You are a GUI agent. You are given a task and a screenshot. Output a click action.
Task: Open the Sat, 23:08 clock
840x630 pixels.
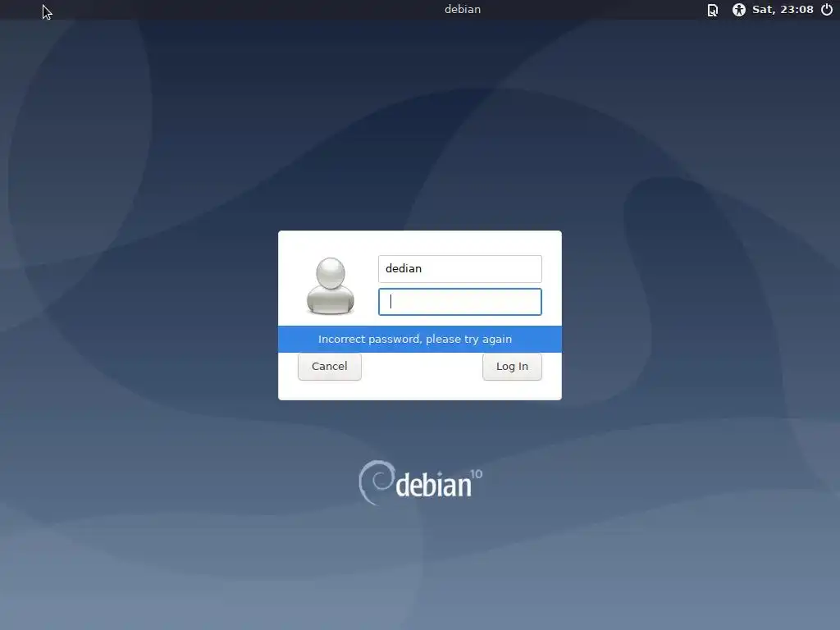point(783,9)
